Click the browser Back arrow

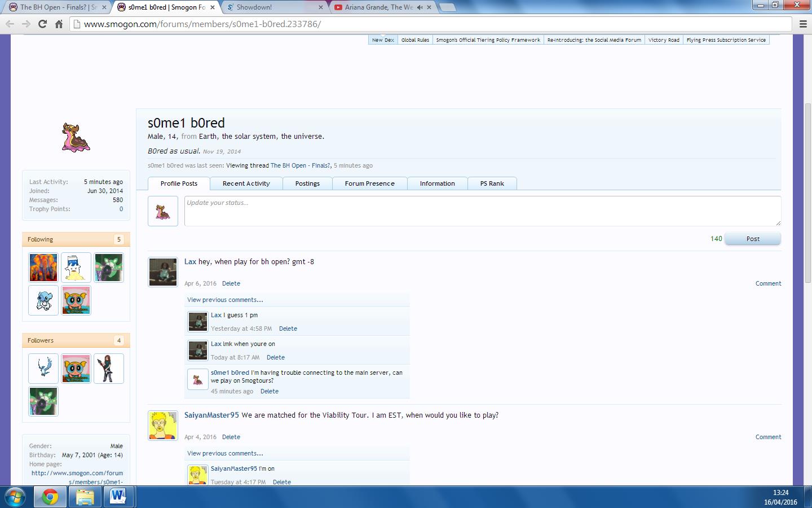point(10,24)
